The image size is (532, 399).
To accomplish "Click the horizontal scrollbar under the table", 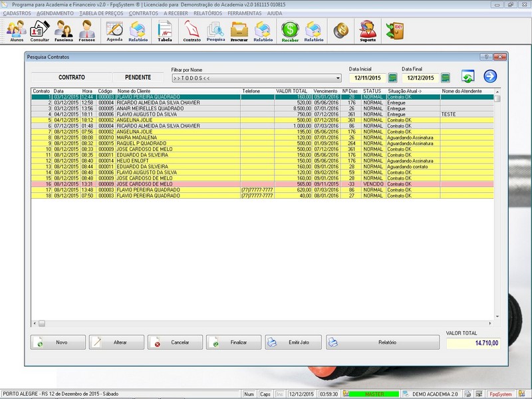I will point(266,323).
